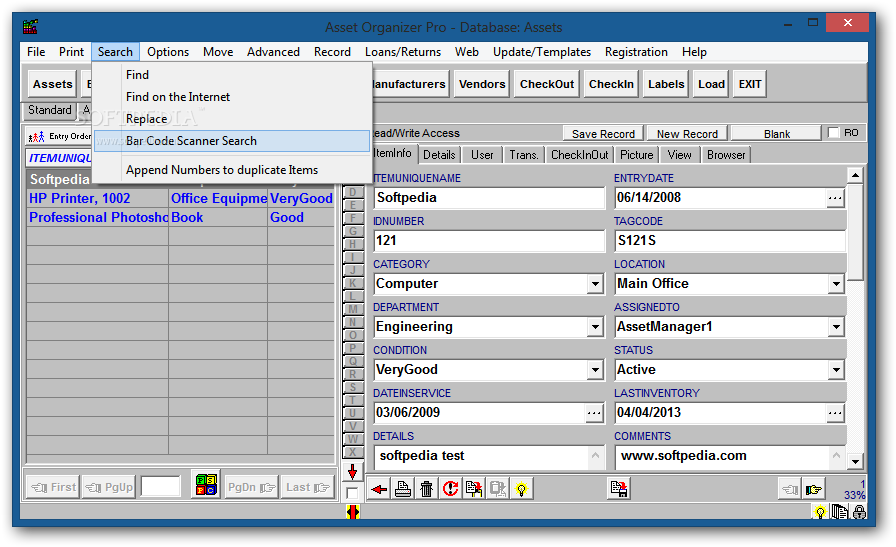Click the Load toolbar button
Viewport: 896px width, 547px height.
(711, 85)
